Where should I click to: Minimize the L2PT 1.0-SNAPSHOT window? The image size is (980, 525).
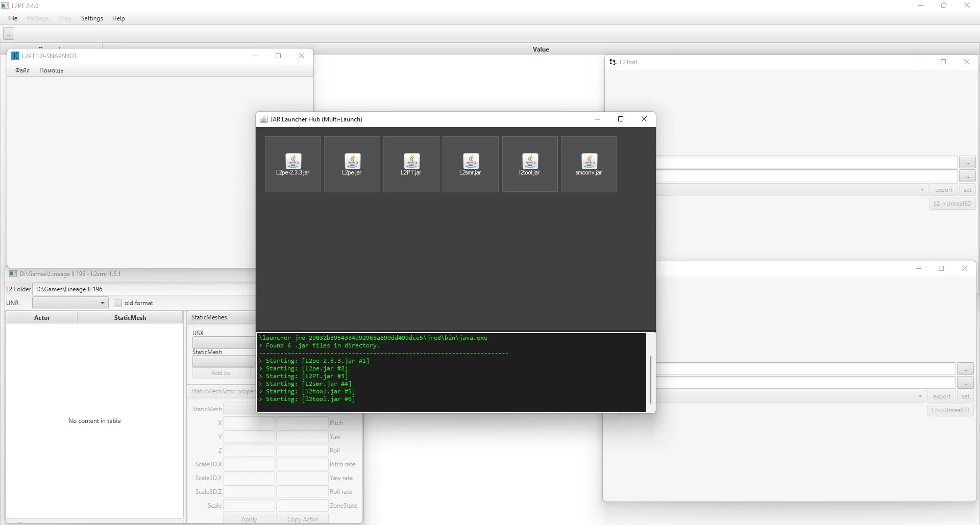255,56
